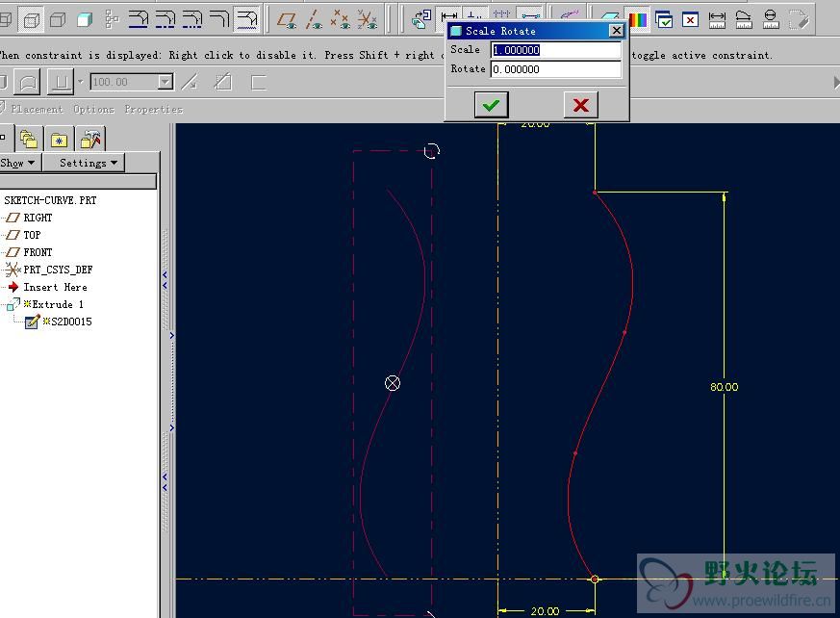840x618 pixels.
Task: Toggle sketch vertices display
Action: 530,13
